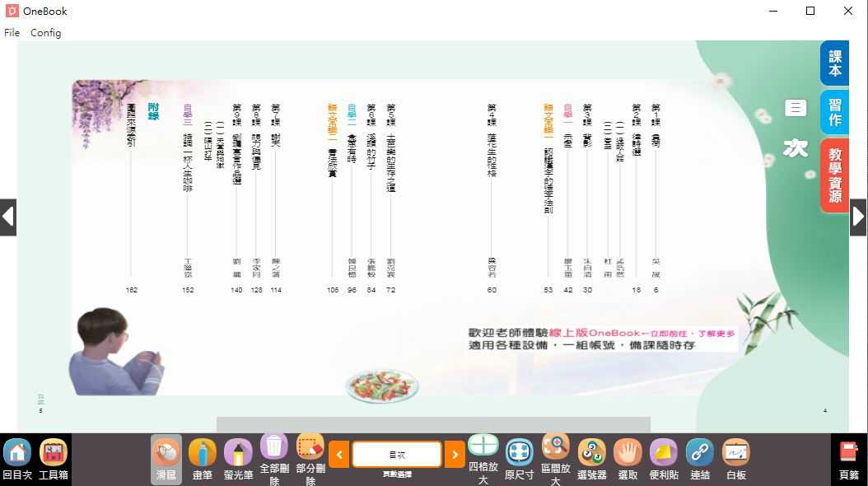Click page number 162

point(131,290)
